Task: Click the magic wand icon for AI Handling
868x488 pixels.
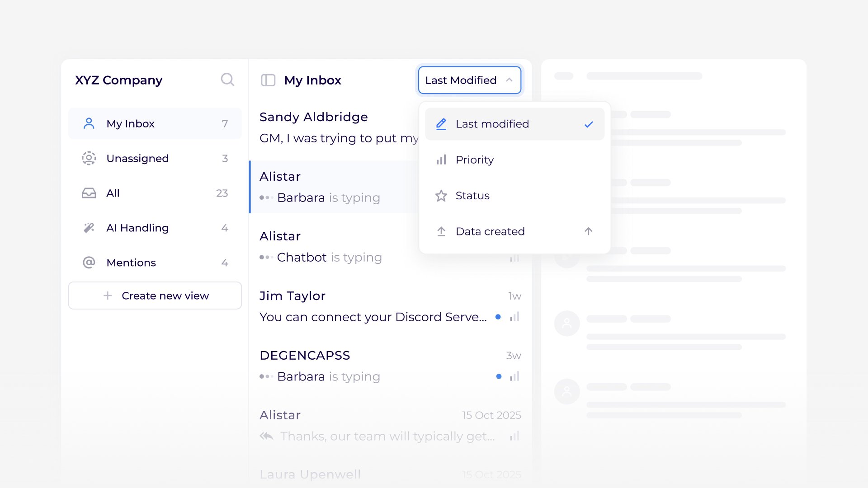Action: (89, 228)
